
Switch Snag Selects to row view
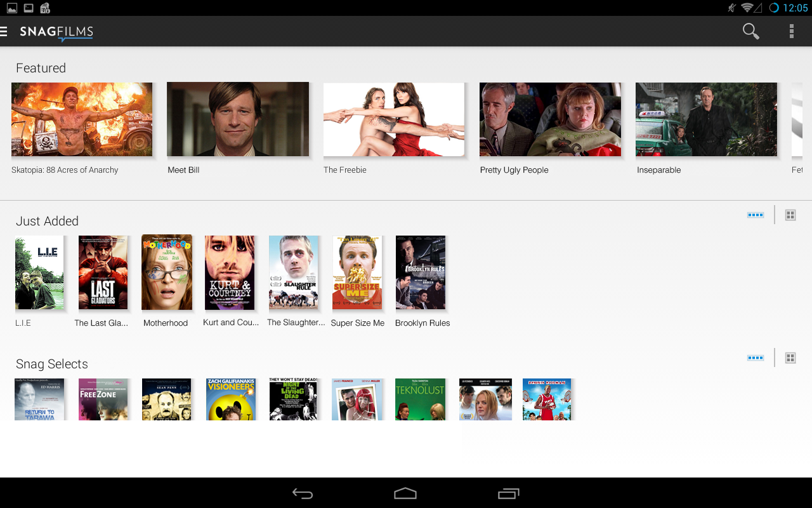point(755,358)
